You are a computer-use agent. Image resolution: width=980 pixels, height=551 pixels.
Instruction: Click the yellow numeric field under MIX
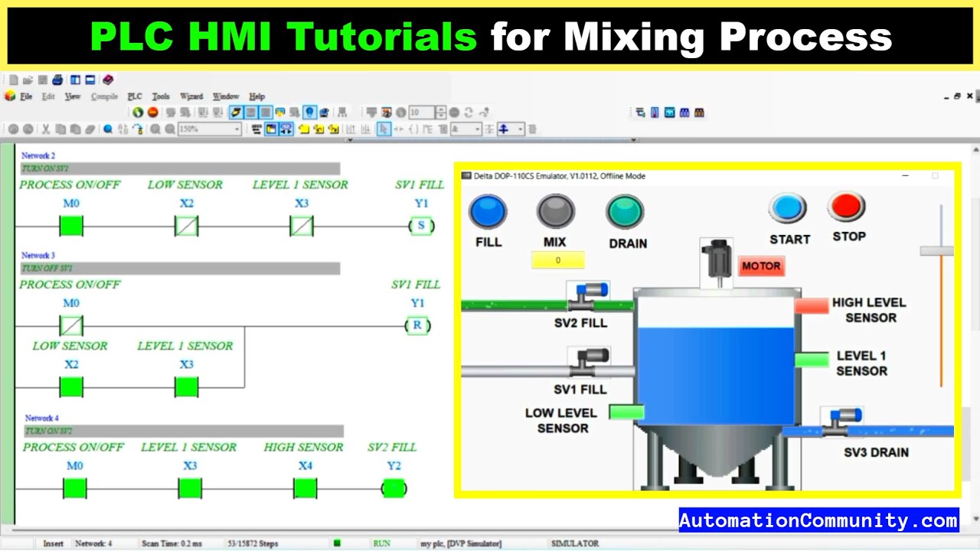(x=557, y=260)
